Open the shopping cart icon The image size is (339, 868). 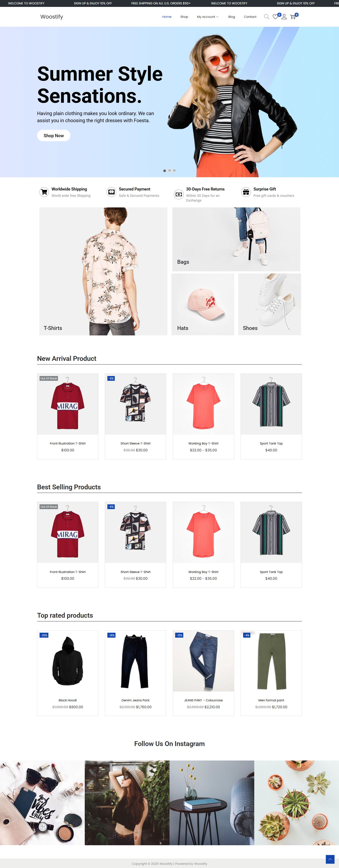293,17
